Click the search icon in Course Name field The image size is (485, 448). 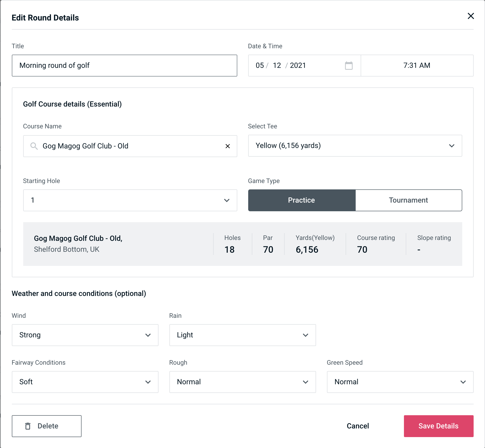[x=34, y=146]
